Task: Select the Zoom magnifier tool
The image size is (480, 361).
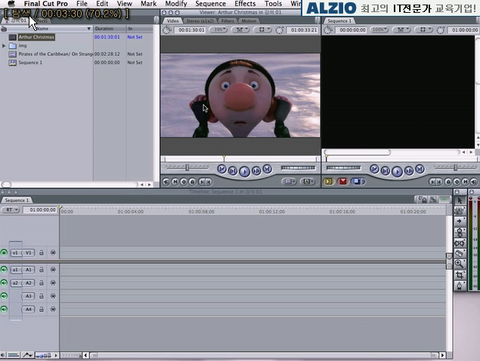Action: pos(460,264)
